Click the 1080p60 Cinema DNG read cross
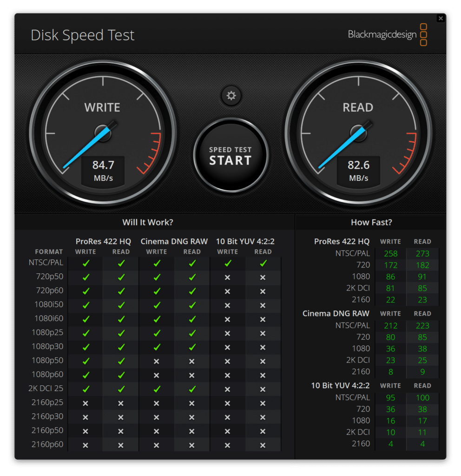This screenshot has width=461, height=476. (191, 375)
